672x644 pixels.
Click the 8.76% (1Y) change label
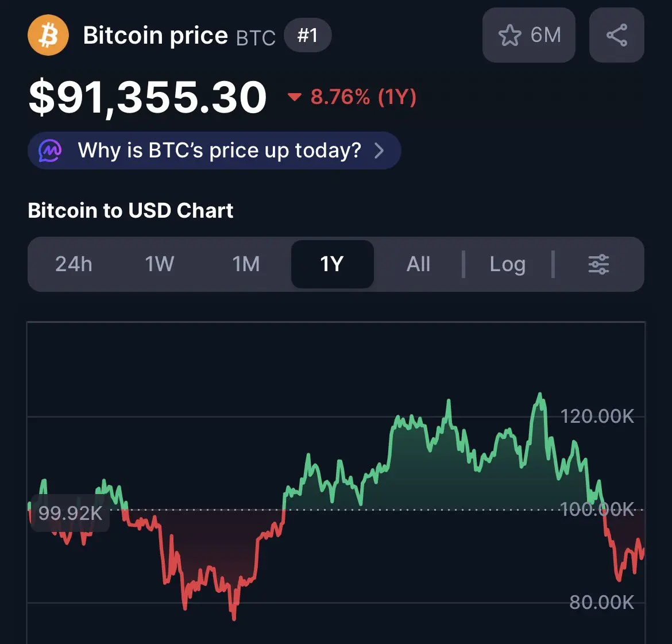point(364,97)
